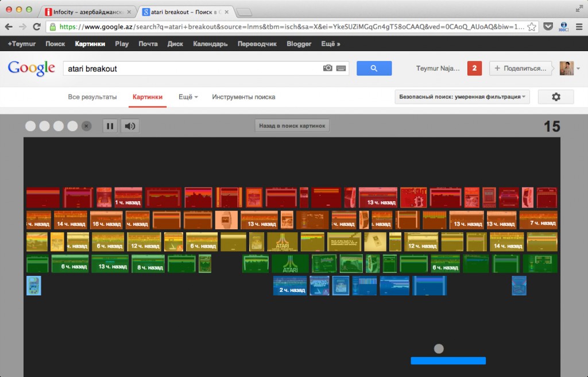This screenshot has height=377, width=588.
Task: Open the settings gear menu
Action: pyautogui.click(x=556, y=97)
